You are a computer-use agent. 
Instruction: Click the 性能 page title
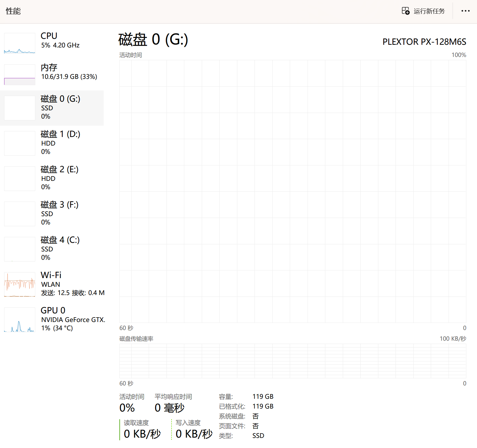(x=13, y=11)
